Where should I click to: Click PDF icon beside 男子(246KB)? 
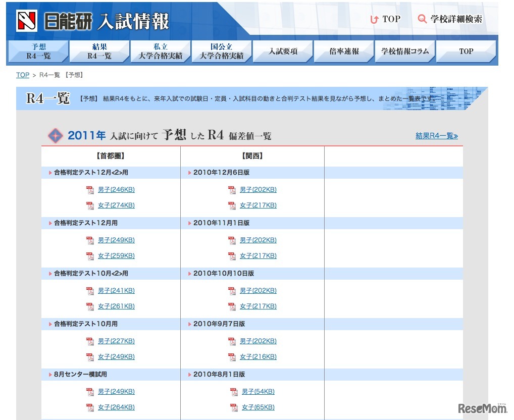(x=90, y=190)
